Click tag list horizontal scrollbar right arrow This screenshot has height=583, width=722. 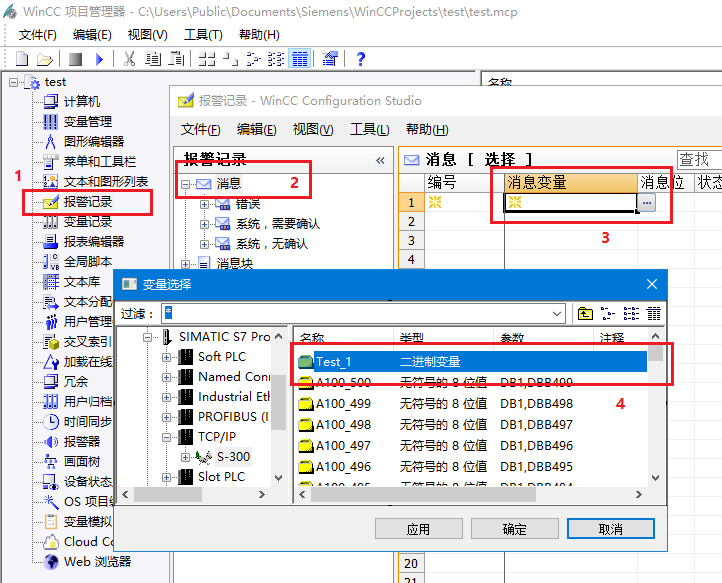638,495
